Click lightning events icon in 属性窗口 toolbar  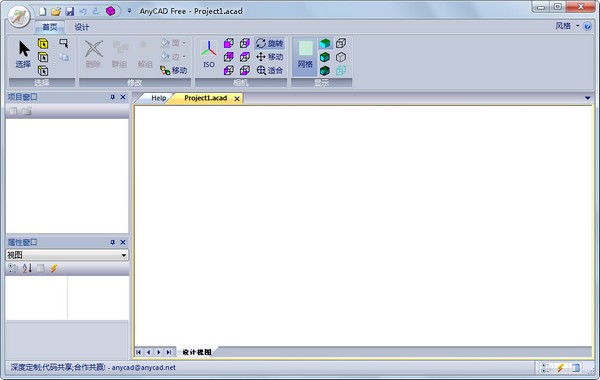click(x=54, y=269)
